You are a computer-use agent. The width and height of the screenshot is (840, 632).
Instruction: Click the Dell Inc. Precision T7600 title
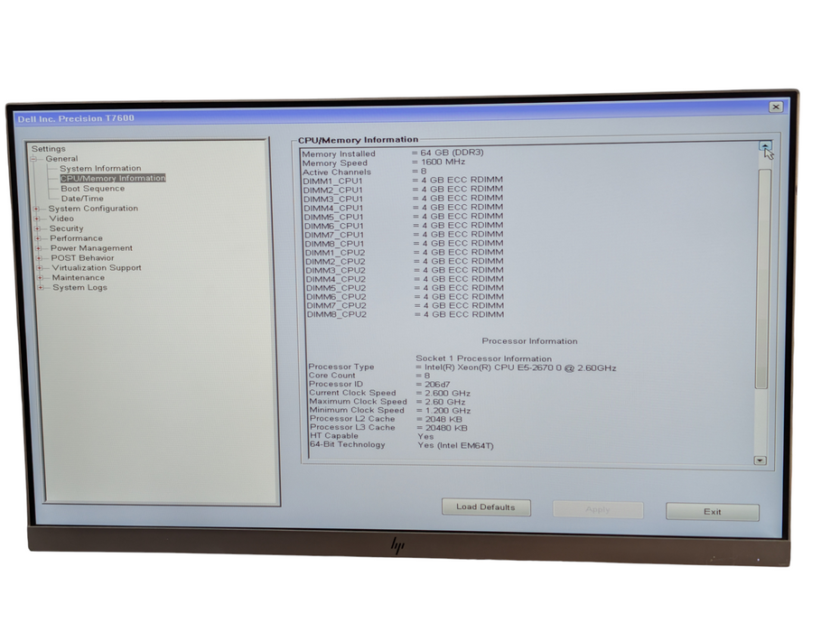[76, 118]
